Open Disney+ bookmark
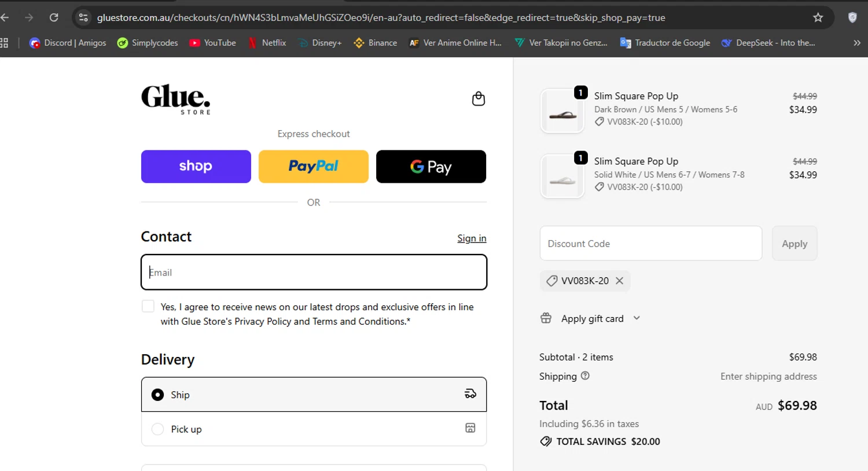The height and width of the screenshot is (471, 868). click(x=319, y=43)
